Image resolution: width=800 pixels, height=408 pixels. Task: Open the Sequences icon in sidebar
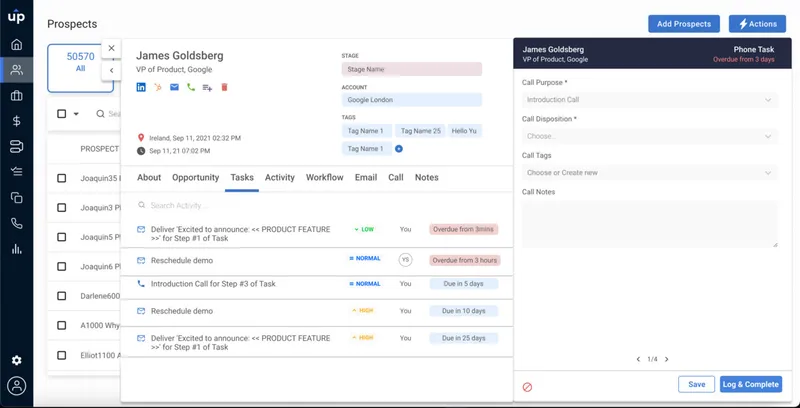click(x=17, y=146)
